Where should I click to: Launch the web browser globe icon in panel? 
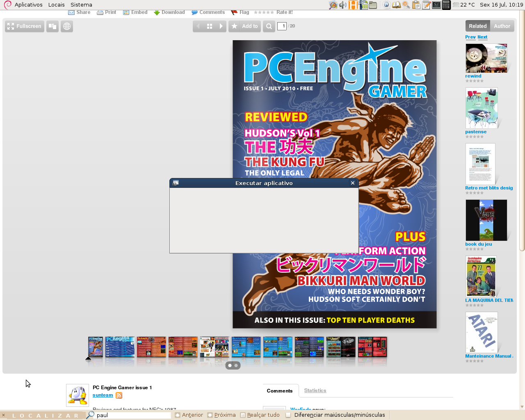point(386,5)
